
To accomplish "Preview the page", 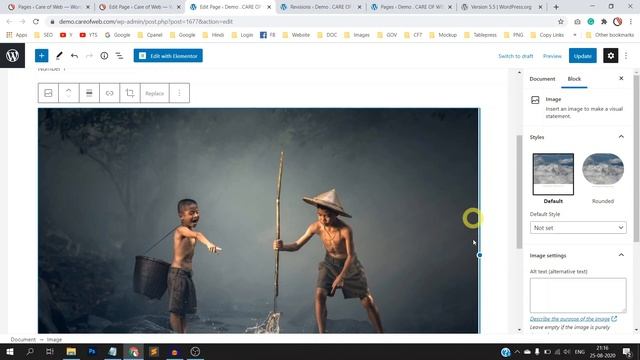I will pos(552,56).
